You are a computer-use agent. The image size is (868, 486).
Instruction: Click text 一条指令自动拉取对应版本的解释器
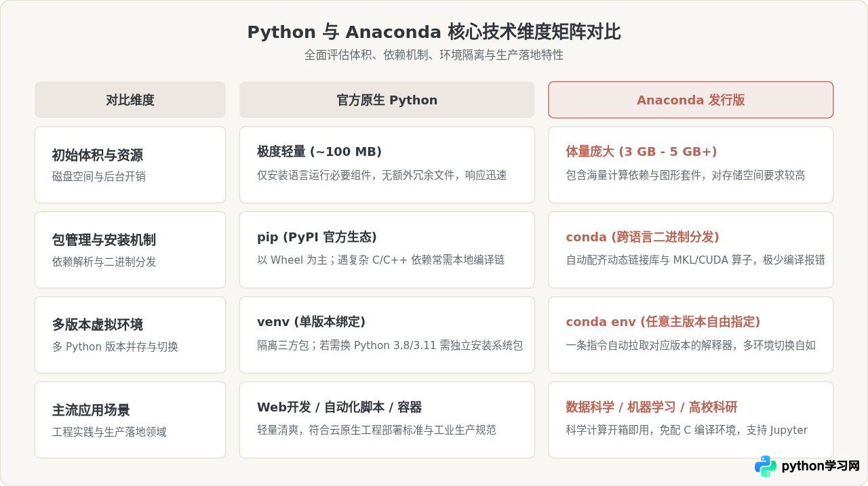pyautogui.click(x=650, y=345)
